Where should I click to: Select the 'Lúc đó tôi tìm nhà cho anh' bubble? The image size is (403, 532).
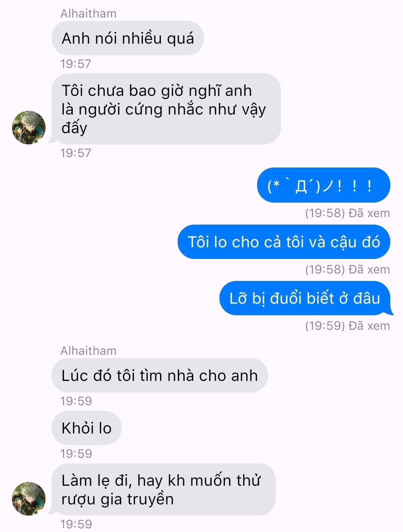pos(160,375)
